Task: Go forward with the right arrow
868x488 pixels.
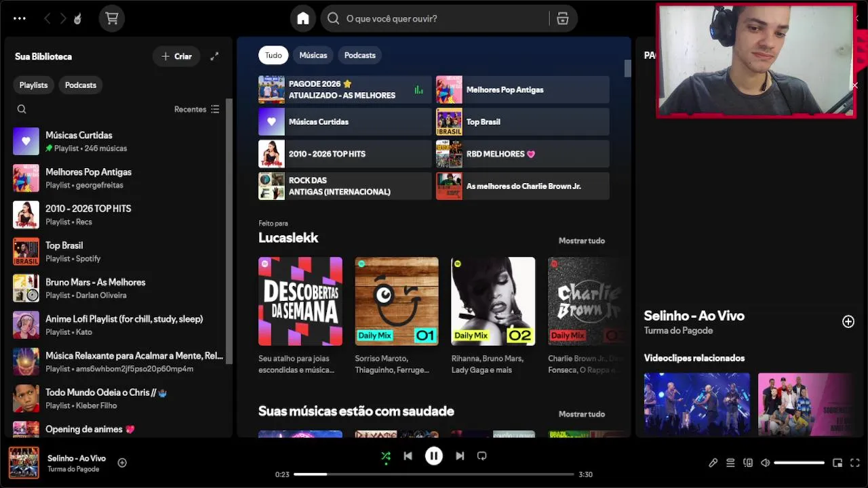Action: pyautogui.click(x=63, y=18)
